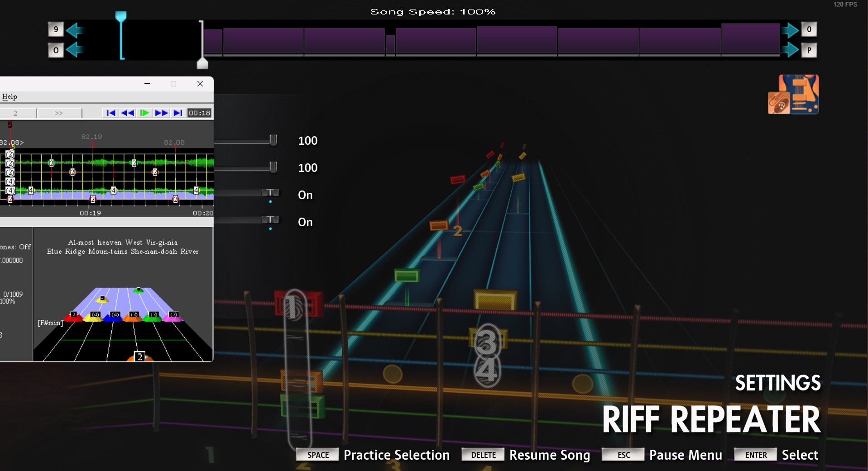Click the SETTINGS heading

tap(777, 383)
